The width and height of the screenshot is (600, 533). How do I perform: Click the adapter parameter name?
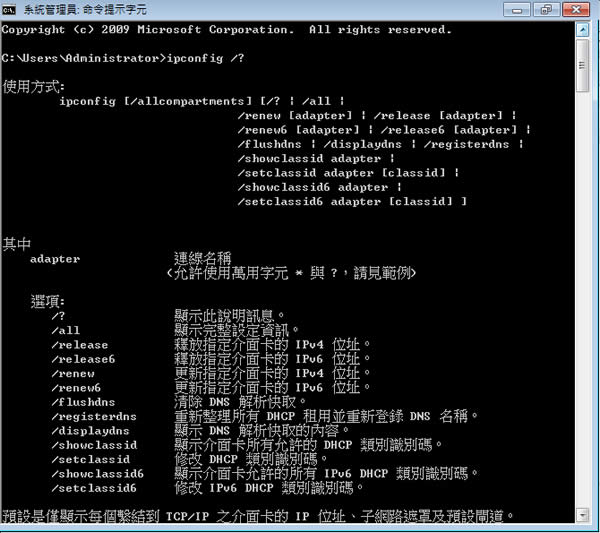[55, 259]
